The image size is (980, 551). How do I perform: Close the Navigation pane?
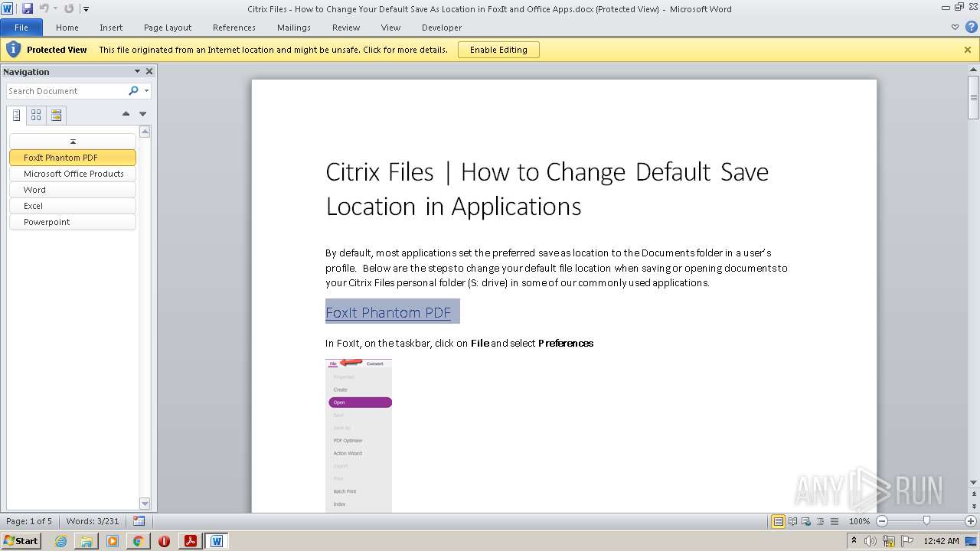click(149, 71)
